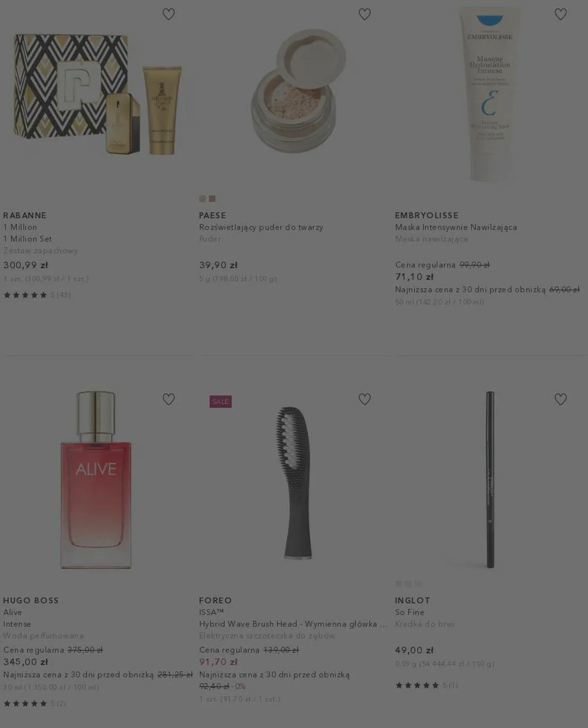Screen dimensions: 588x728
Task: View the Rabanne gift set product image
Action: click(98, 94)
